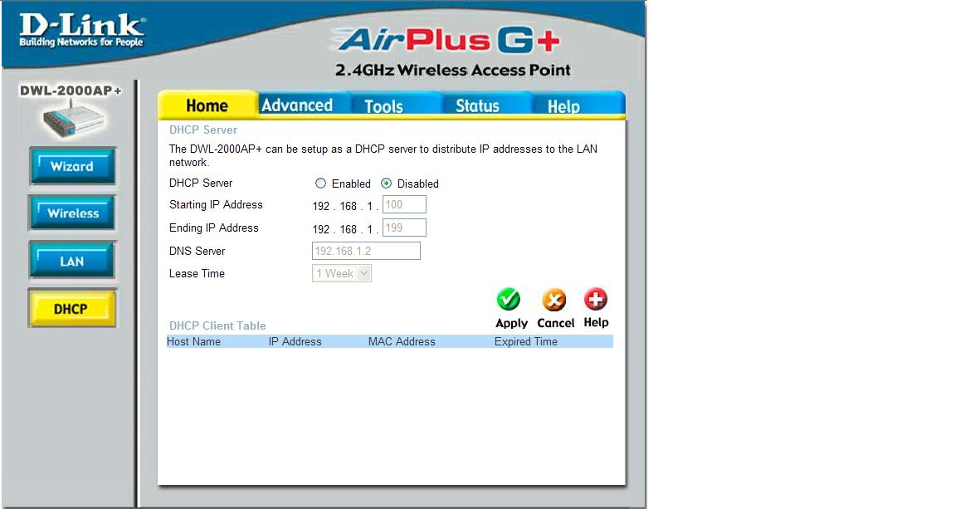Viewport: 980px width, 509px height.
Task: Select the DHCP sidebar button
Action: (72, 308)
